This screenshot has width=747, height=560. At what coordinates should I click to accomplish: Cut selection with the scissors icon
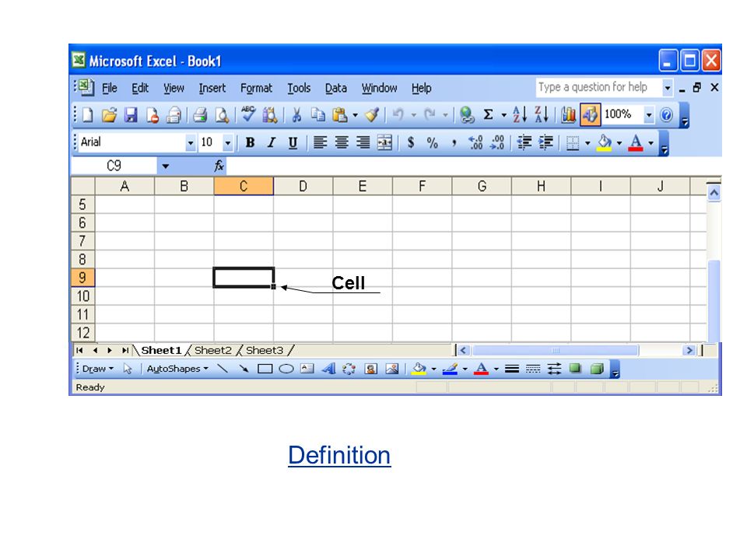296,115
